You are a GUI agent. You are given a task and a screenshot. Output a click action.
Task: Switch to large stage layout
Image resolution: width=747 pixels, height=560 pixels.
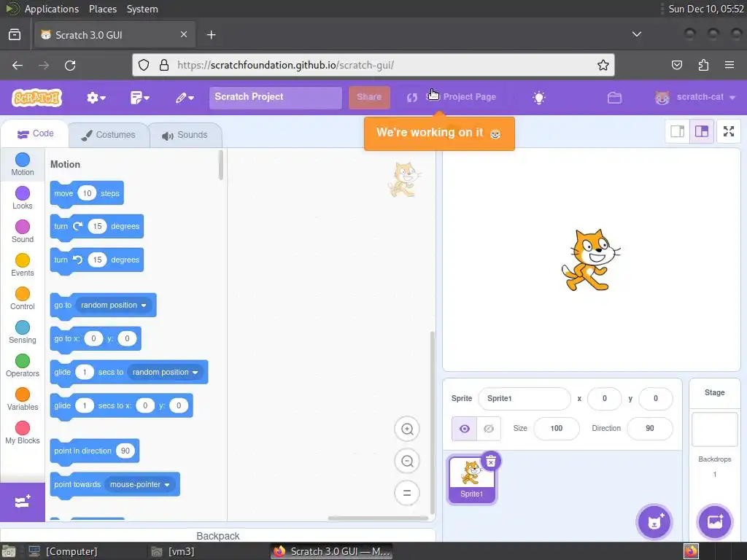pos(702,131)
